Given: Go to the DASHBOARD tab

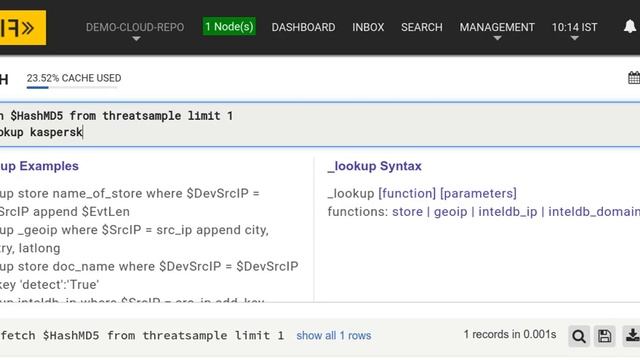Looking at the screenshot, I should (x=303, y=27).
